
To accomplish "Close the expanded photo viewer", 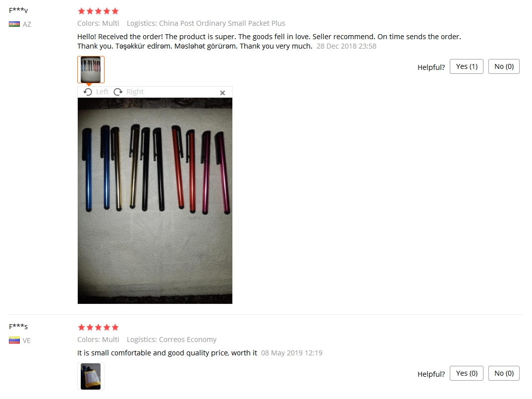I will pyautogui.click(x=222, y=93).
